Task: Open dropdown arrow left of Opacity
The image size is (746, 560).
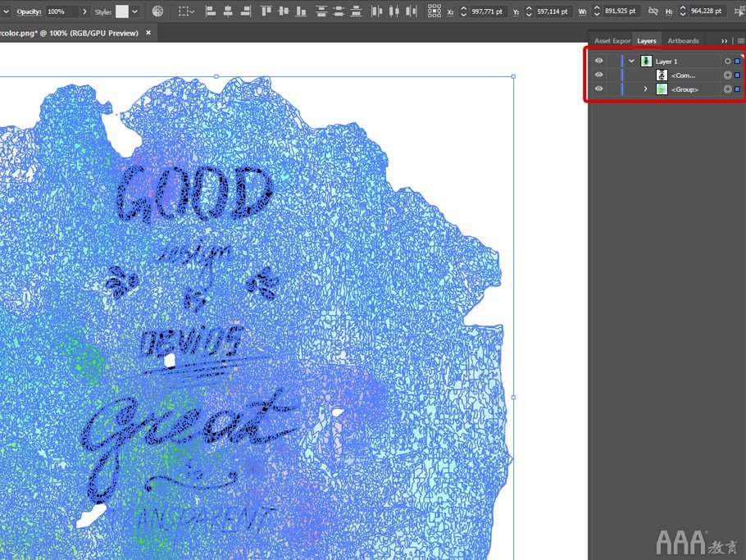Action: [7, 11]
